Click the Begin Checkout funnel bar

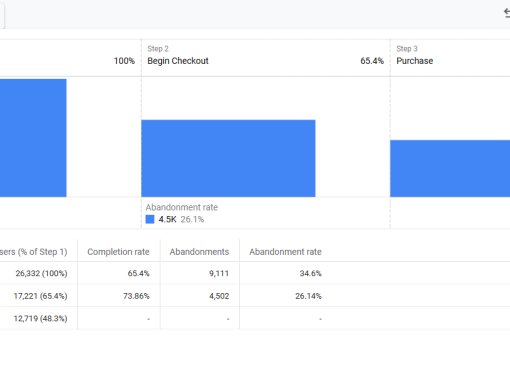click(x=228, y=158)
